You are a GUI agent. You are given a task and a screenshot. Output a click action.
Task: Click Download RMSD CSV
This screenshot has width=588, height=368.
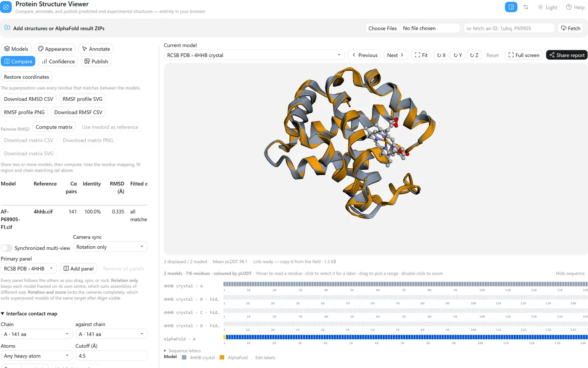tap(29, 99)
